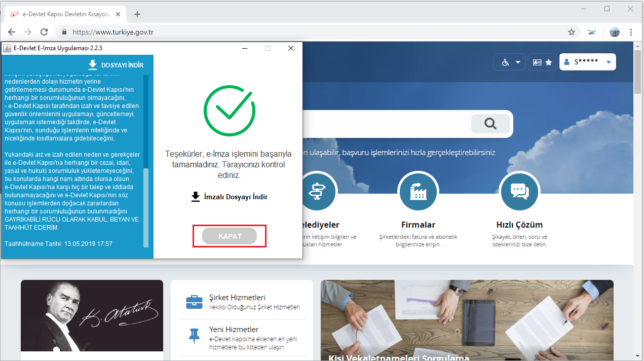Click the Yeni Hizmetler pushpin icon

point(194,335)
